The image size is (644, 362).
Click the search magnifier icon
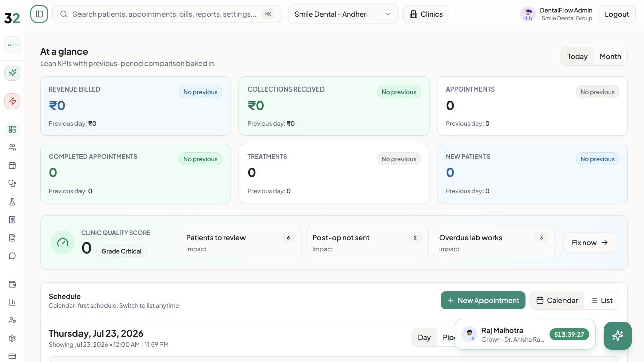[64, 14]
